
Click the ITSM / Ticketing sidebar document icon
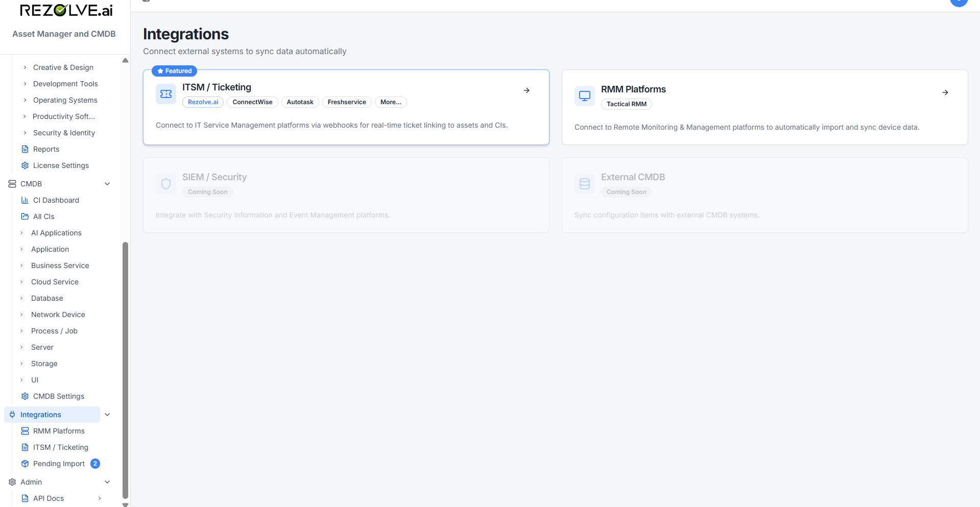(x=25, y=447)
